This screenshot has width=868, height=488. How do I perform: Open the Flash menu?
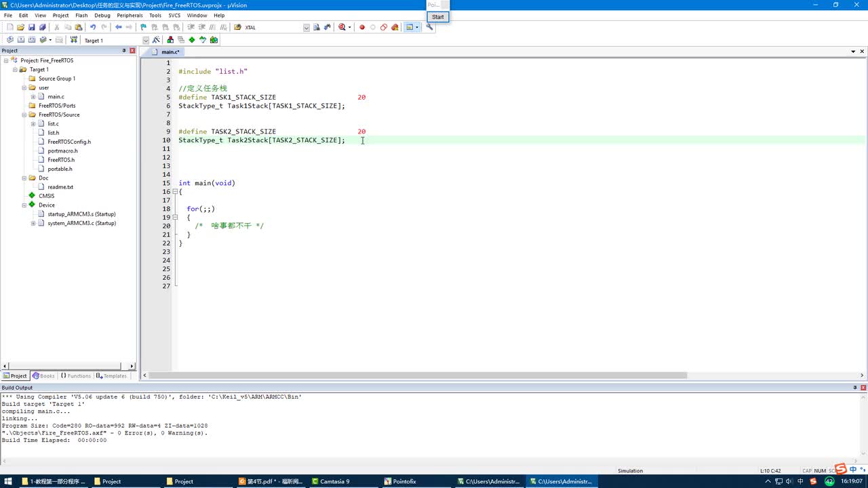[x=81, y=15]
